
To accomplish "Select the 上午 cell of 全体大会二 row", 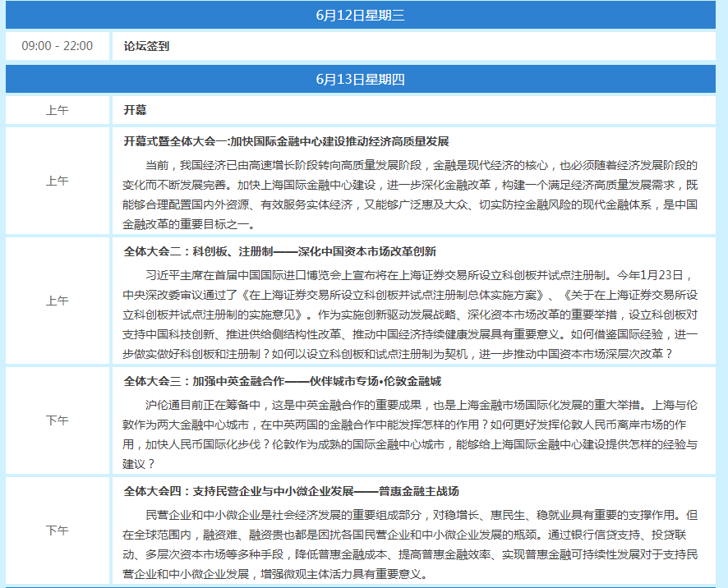I will point(58,301).
